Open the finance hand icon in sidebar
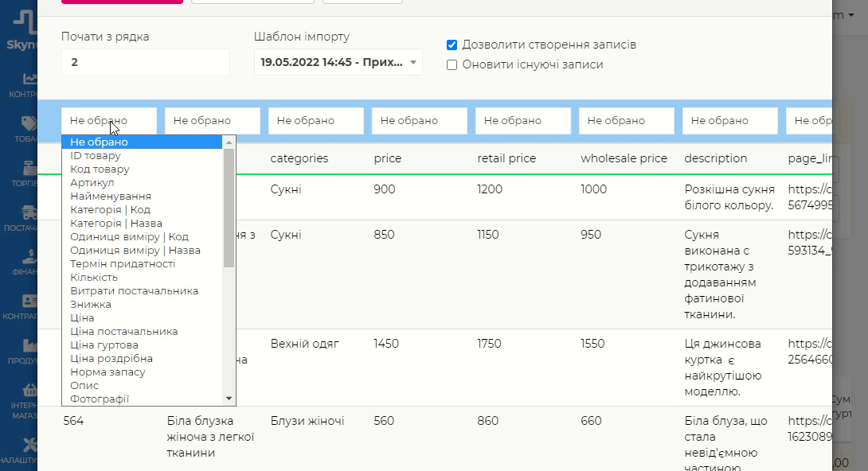Image resolution: width=868 pixels, height=471 pixels. pyautogui.click(x=29, y=257)
